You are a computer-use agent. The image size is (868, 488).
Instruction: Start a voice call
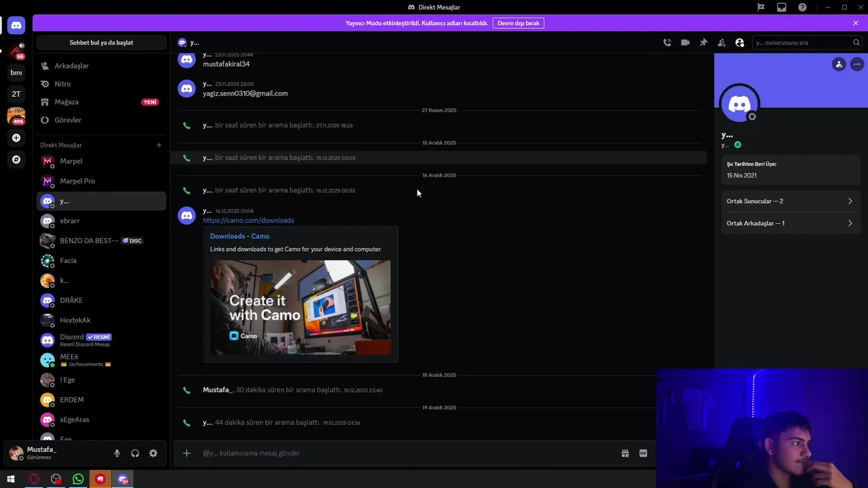[667, 43]
